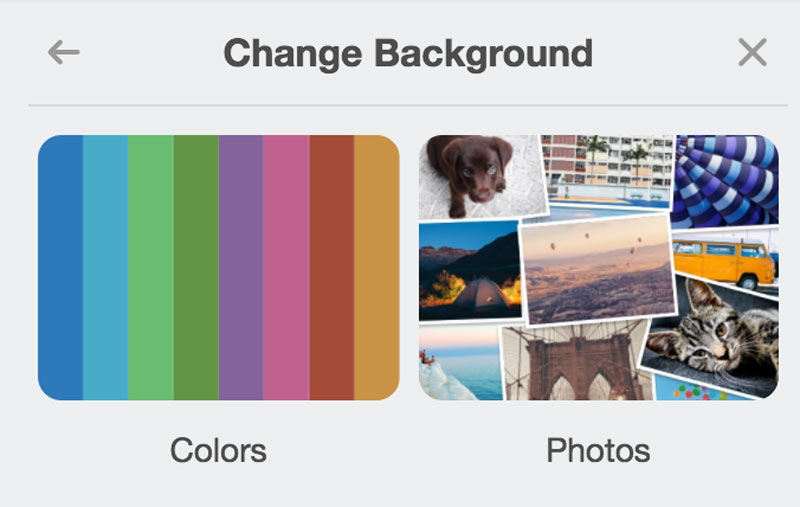Open the hot air balloons photo

click(598, 265)
